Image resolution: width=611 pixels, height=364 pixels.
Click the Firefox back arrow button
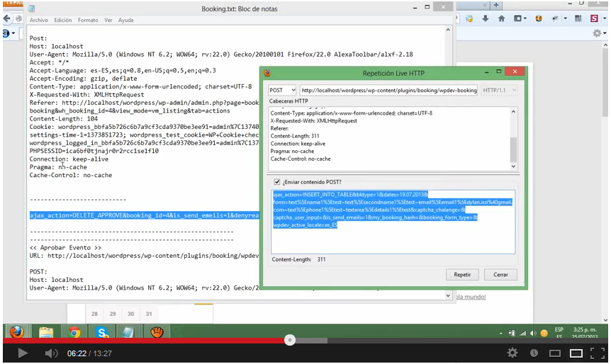pyautogui.click(x=7, y=18)
